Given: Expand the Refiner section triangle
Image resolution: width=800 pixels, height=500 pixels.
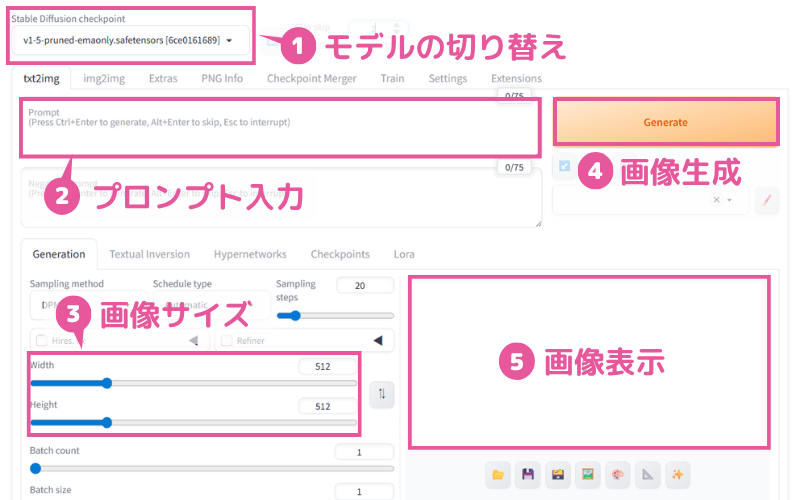Looking at the screenshot, I should [x=378, y=340].
